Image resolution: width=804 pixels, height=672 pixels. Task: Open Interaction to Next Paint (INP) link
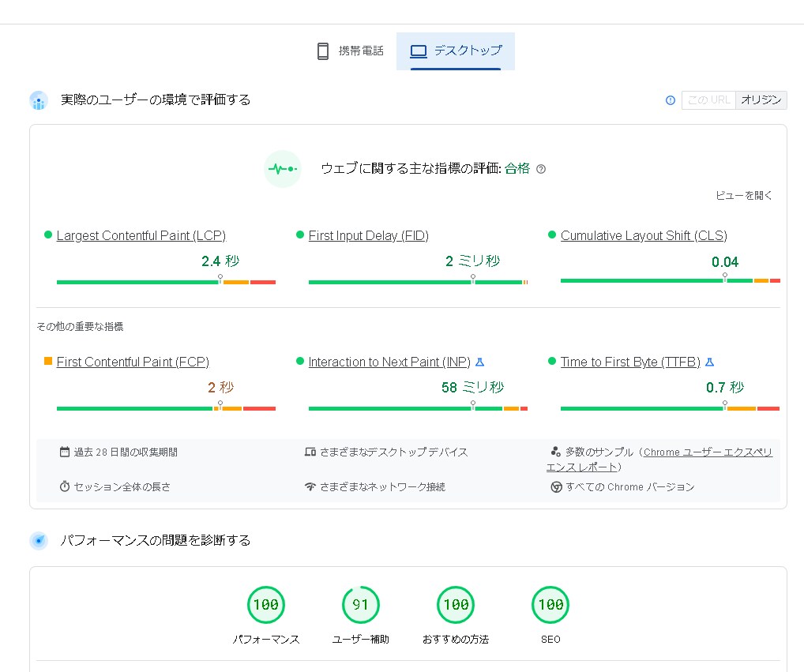pyautogui.click(x=389, y=362)
